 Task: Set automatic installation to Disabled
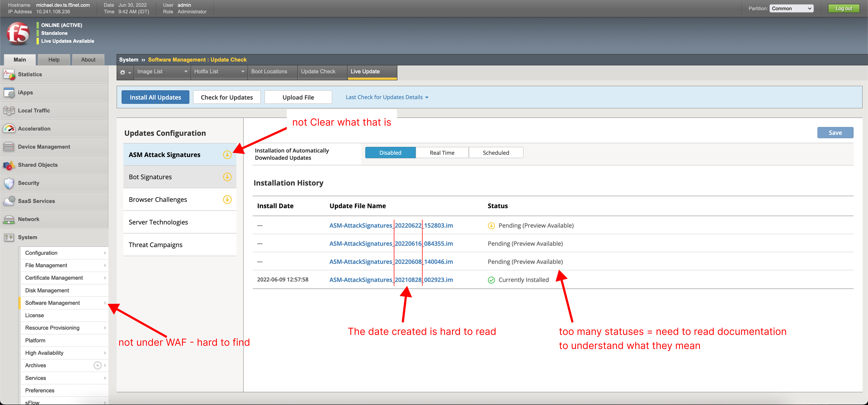click(x=390, y=153)
